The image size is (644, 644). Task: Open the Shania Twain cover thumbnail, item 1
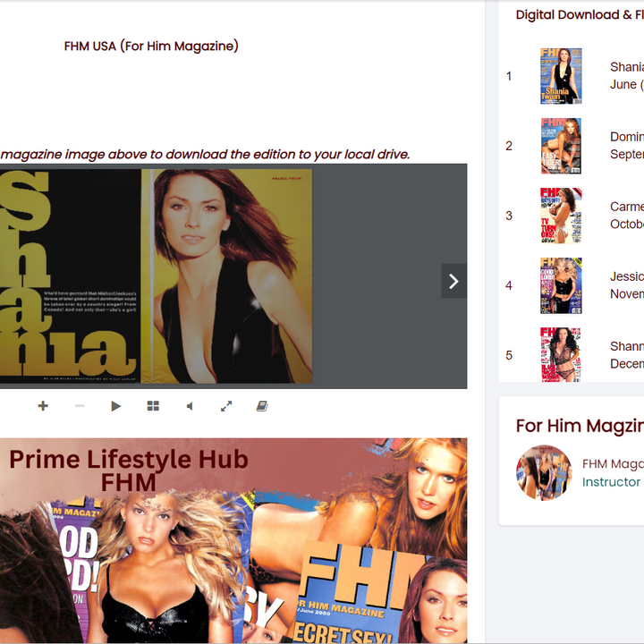click(561, 76)
